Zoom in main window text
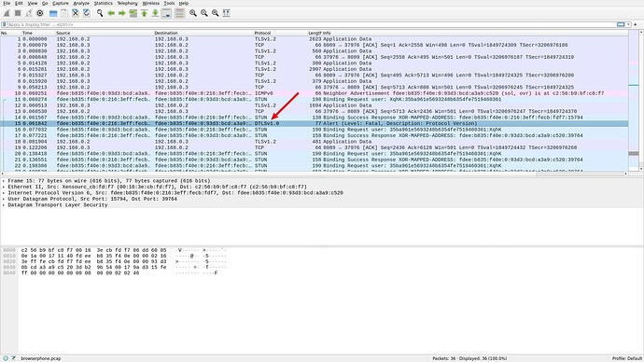This screenshot has width=644, height=362. tap(193, 13)
